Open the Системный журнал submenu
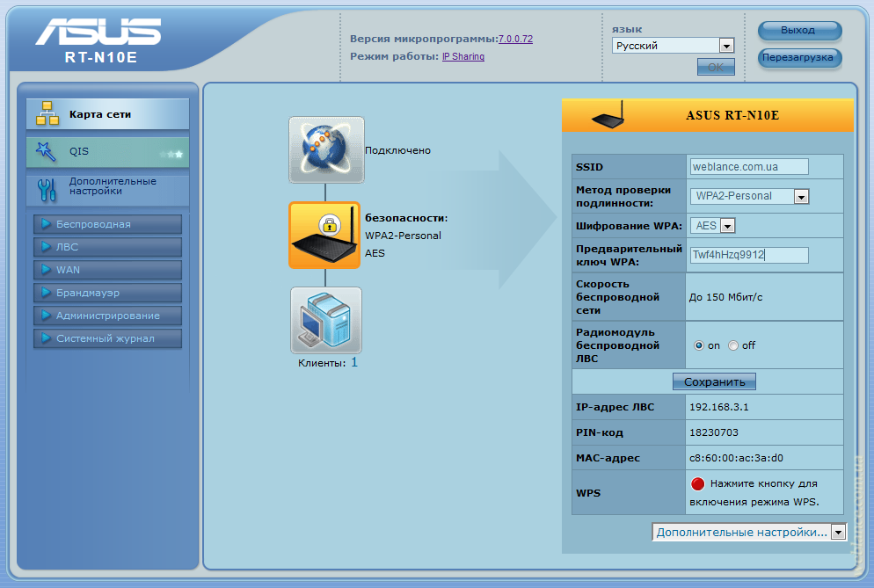This screenshot has height=588, width=874. click(x=107, y=338)
